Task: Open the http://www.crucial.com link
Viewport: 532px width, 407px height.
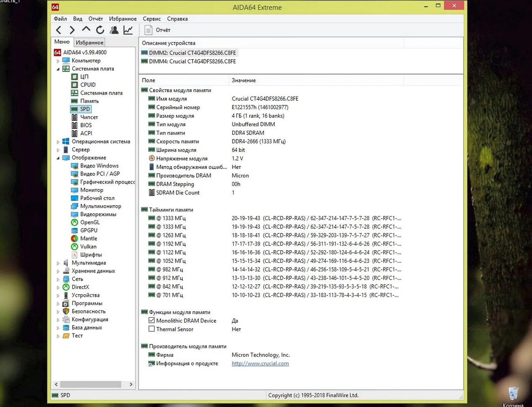Action: tap(260, 363)
